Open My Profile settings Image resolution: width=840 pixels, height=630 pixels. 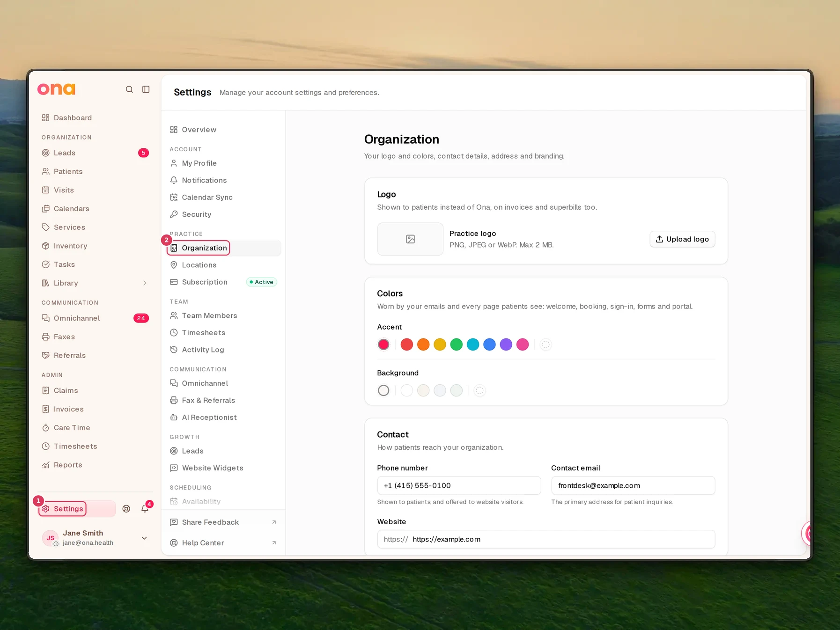[224, 163]
